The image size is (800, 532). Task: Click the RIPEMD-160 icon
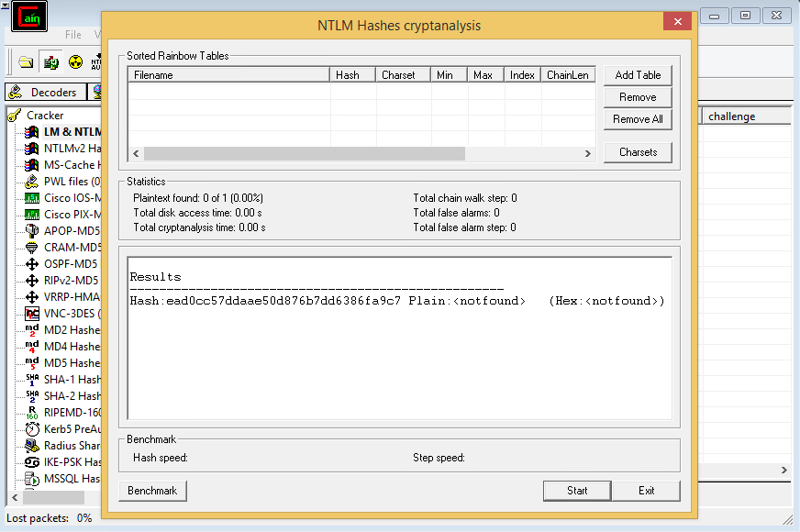[x=31, y=412]
